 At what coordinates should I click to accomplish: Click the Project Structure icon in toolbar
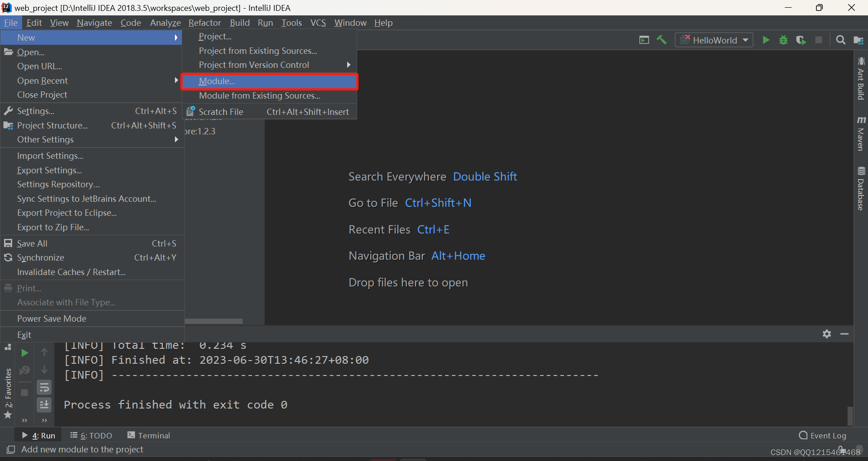point(859,40)
